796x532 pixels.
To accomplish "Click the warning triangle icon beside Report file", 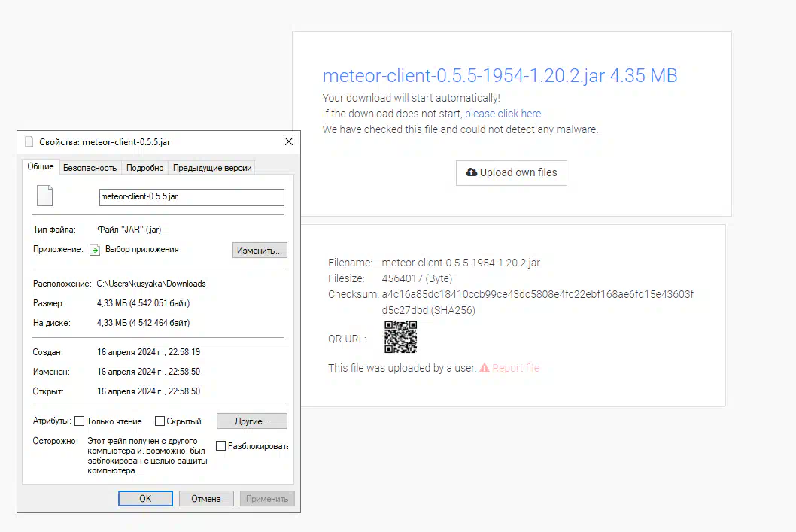I will coord(485,368).
